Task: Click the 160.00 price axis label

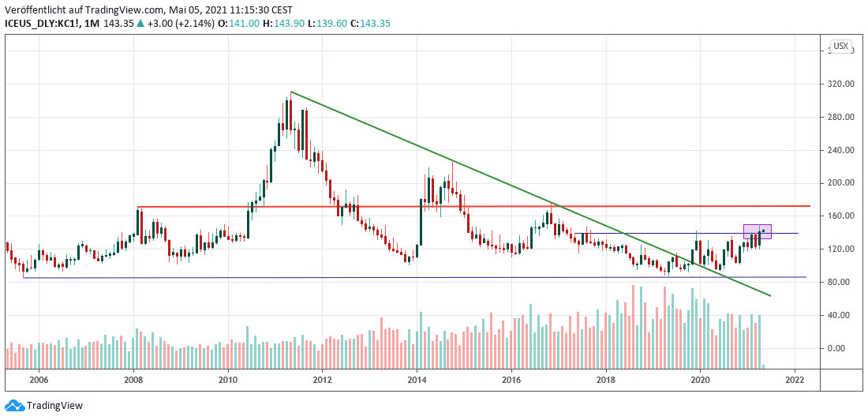Action: (841, 216)
